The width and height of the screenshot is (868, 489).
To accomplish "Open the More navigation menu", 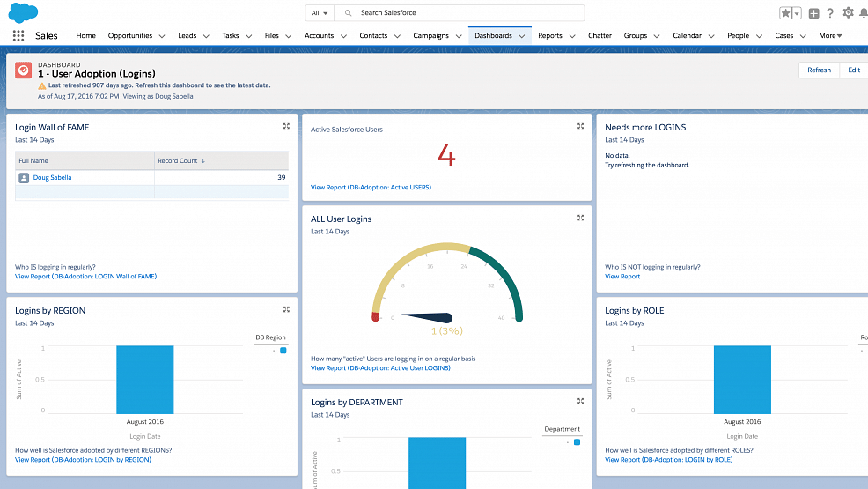I will 830,35.
